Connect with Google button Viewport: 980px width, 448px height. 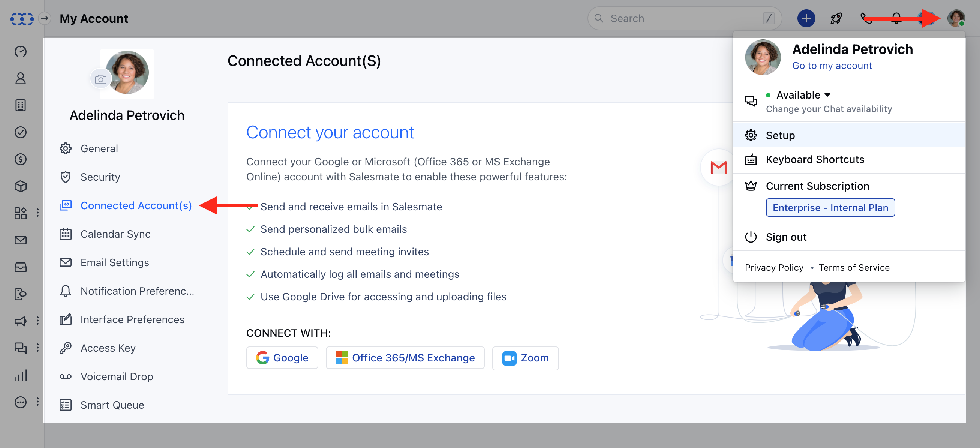point(282,358)
